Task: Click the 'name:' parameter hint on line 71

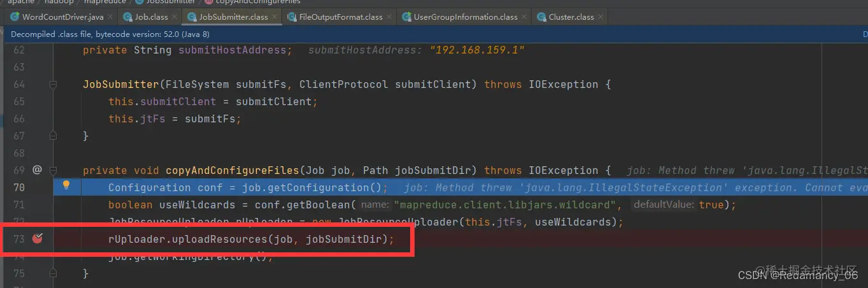Action: click(375, 205)
